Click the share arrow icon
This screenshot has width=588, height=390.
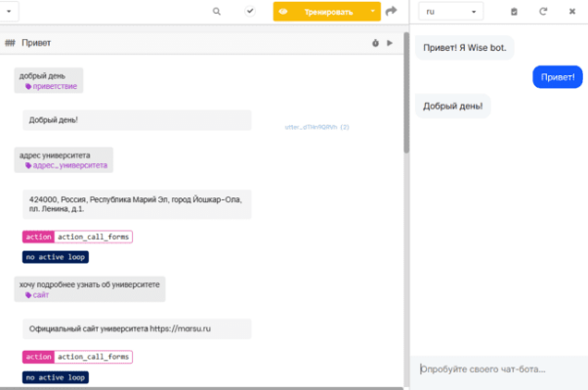tap(391, 12)
